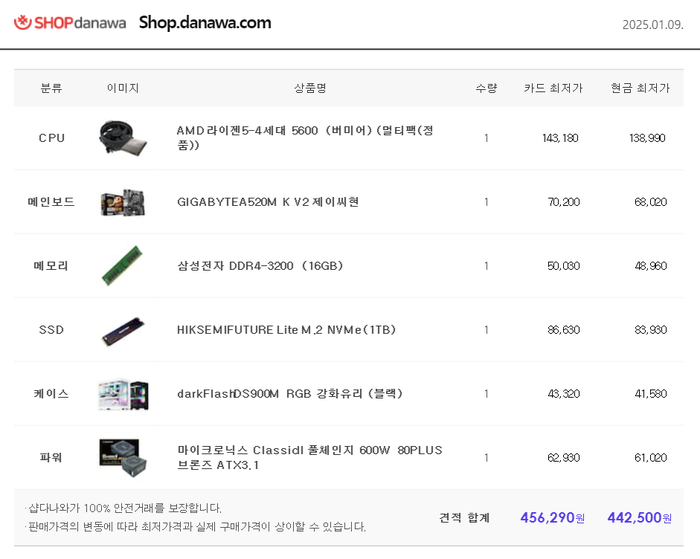Click the HIKSEMI SSD product thumbnail
Image resolution: width=700 pixels, height=559 pixels.
(123, 330)
